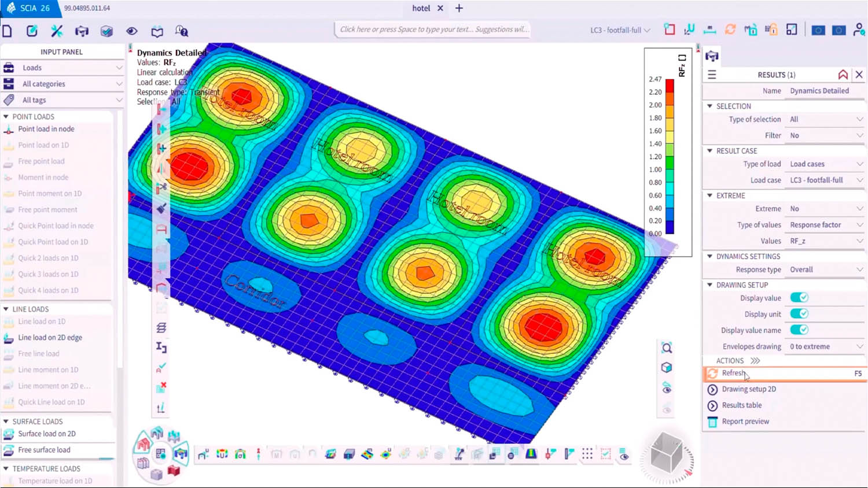Screen dimensions: 868x488
Task: Turn off Display value name toggle
Action: click(x=799, y=330)
